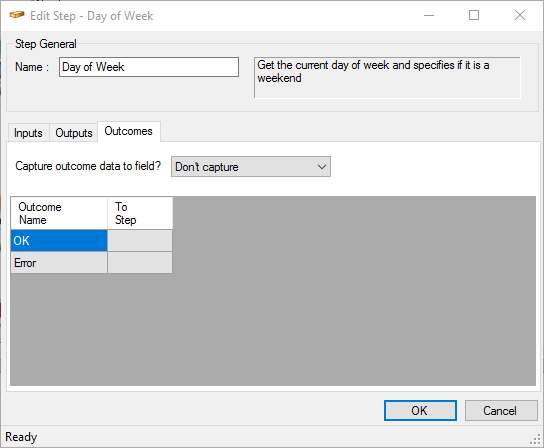Click the step description text box
This screenshot has width=544, height=448.
(387, 78)
